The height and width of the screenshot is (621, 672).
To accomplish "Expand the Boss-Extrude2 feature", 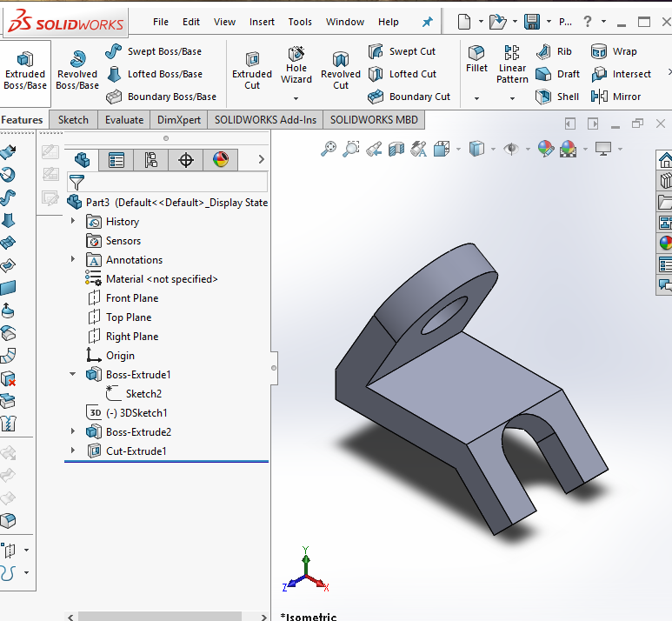I will coord(73,431).
